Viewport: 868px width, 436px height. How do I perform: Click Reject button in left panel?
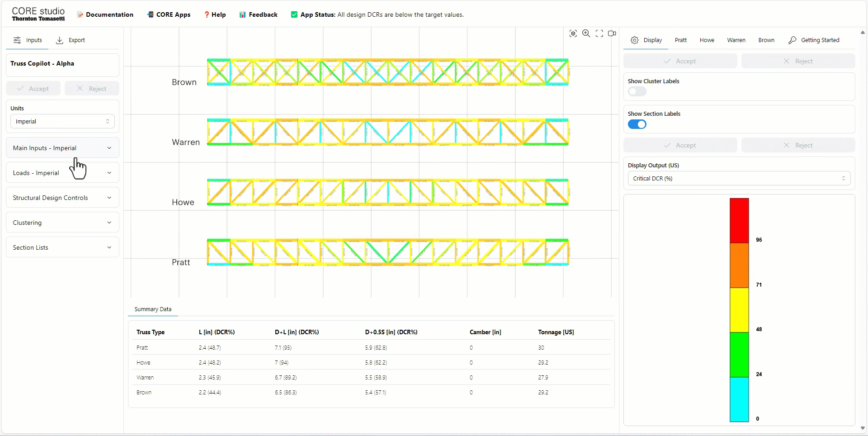click(x=92, y=89)
